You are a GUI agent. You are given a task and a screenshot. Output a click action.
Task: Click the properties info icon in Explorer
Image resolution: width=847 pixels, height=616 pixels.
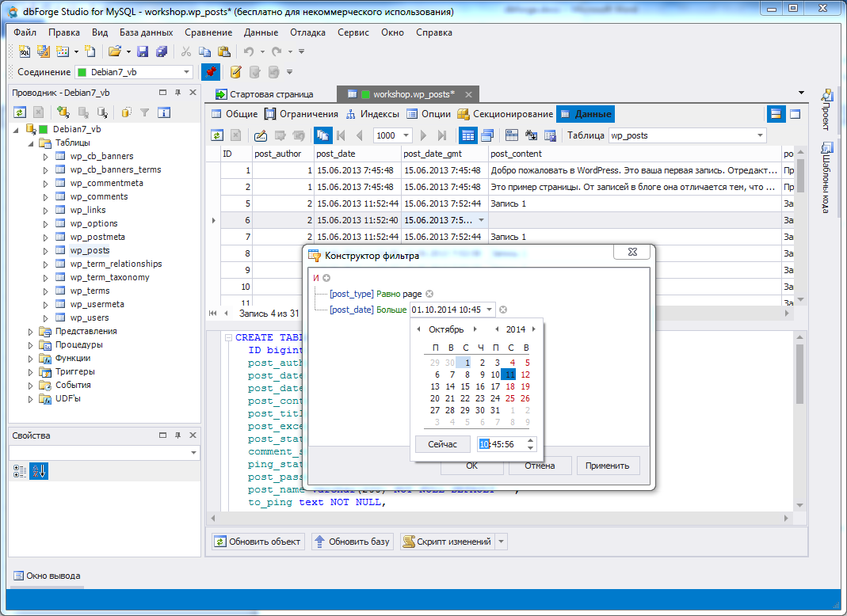coord(164,112)
